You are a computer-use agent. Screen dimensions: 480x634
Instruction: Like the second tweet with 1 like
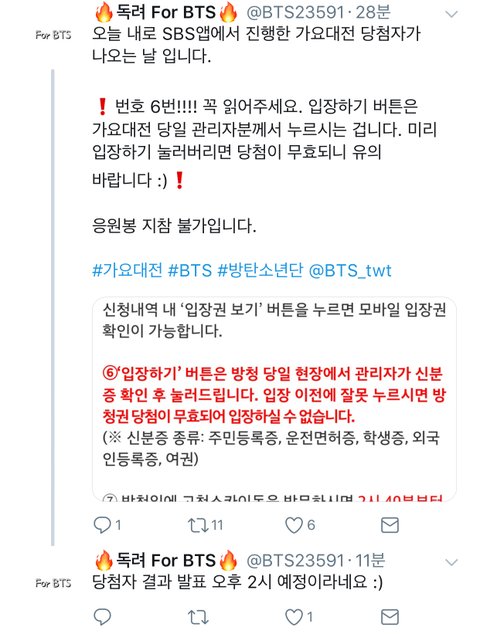[294, 617]
